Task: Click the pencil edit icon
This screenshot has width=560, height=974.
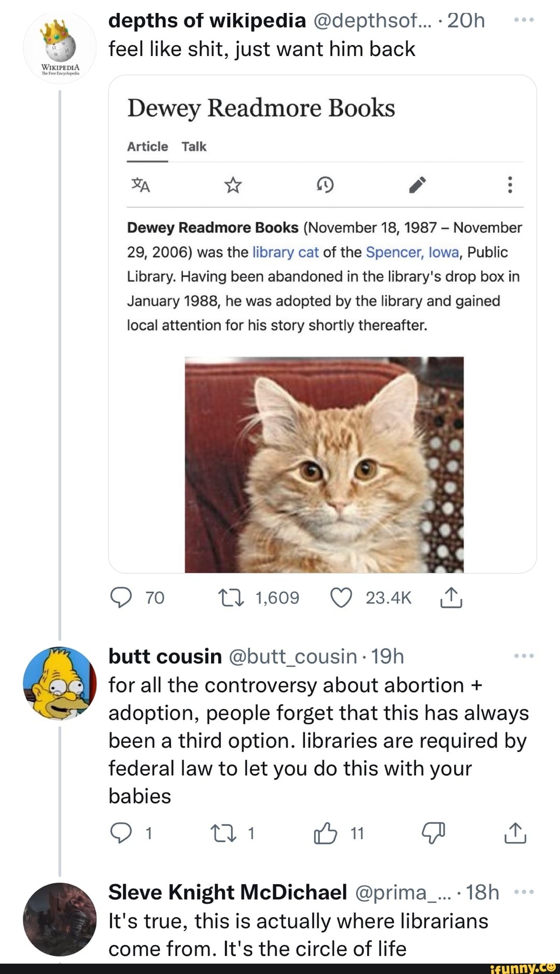Action: tap(417, 185)
